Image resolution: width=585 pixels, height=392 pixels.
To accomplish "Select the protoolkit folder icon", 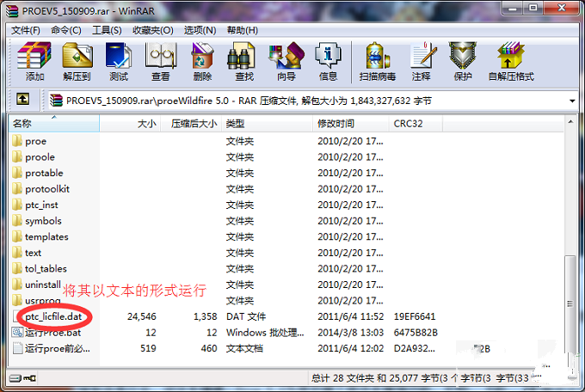I will (x=17, y=189).
